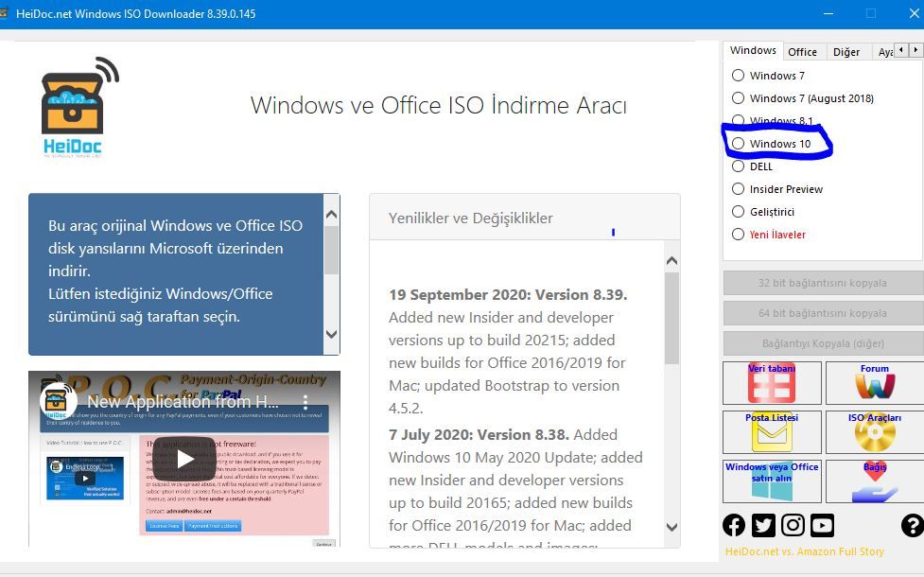Select the Windows 10 radio button
The image size is (924, 577).
738,143
